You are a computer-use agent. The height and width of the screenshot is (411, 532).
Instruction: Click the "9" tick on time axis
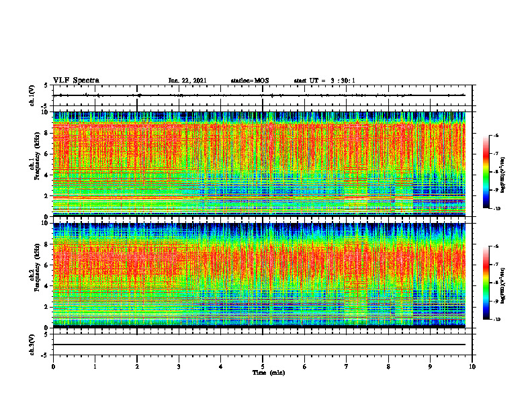click(430, 367)
